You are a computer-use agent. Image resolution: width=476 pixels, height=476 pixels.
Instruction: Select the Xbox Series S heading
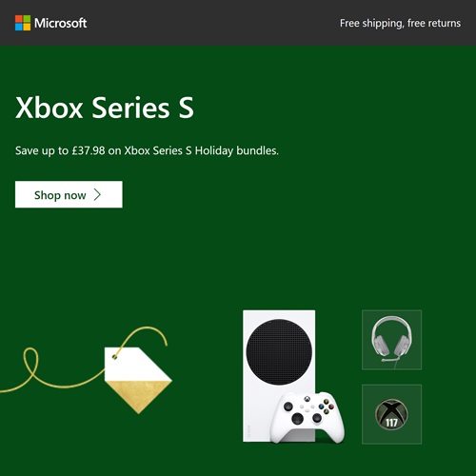click(x=105, y=108)
